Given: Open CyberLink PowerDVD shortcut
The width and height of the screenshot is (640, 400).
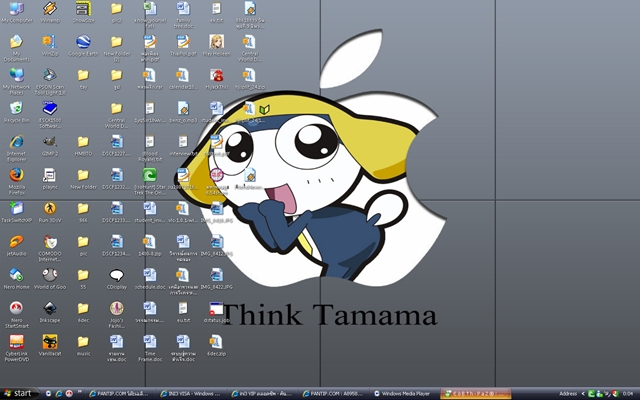Looking at the screenshot, I should tap(17, 349).
